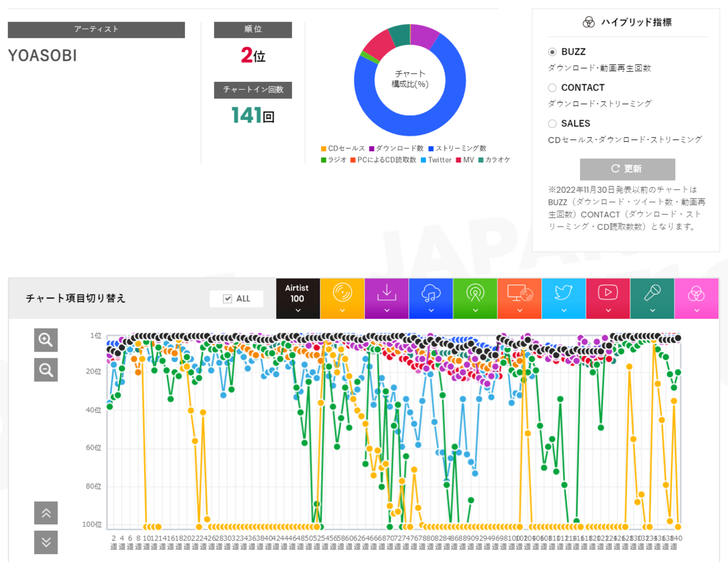Expand chevron under PC CD lookup tab
The image size is (728, 562).
(x=519, y=310)
